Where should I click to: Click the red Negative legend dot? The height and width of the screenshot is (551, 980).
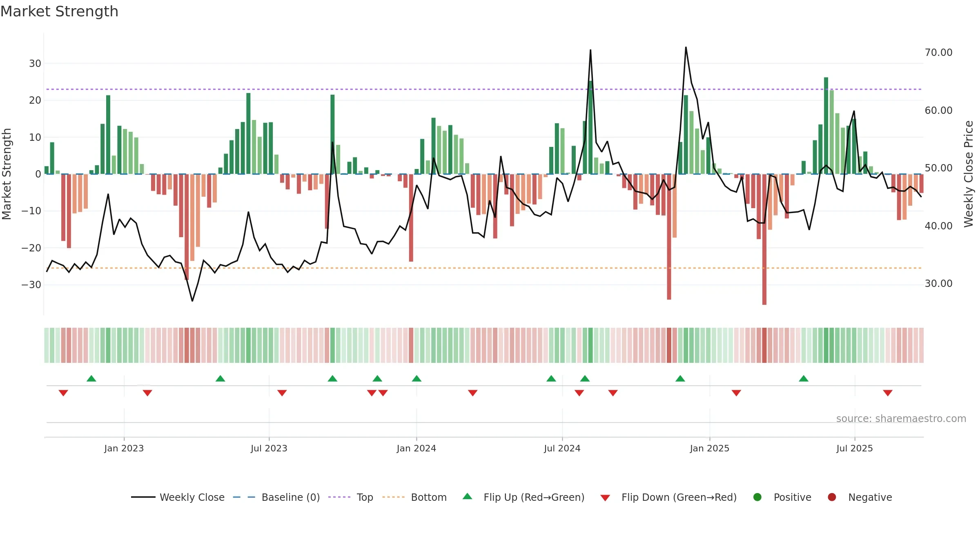(x=832, y=497)
